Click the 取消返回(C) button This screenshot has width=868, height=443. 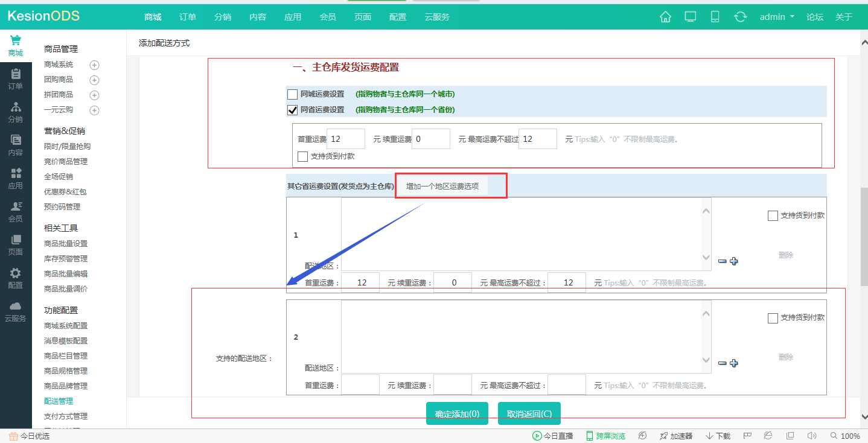pyautogui.click(x=529, y=413)
